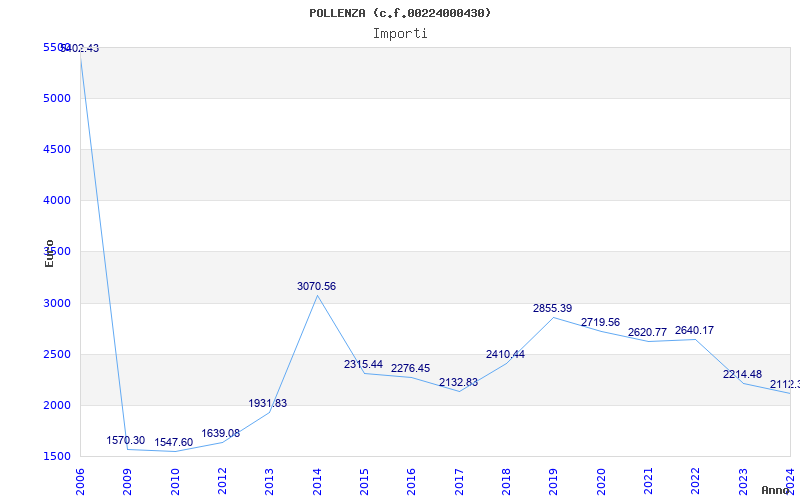The height and width of the screenshot is (500, 800).
Task: Select the 1570.30 value label
Action: tap(126, 441)
